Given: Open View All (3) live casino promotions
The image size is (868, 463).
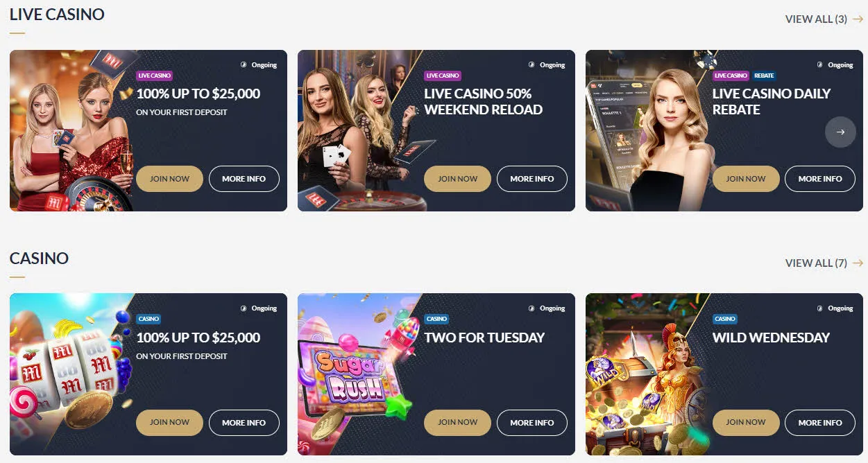Looking at the screenshot, I should click(816, 19).
